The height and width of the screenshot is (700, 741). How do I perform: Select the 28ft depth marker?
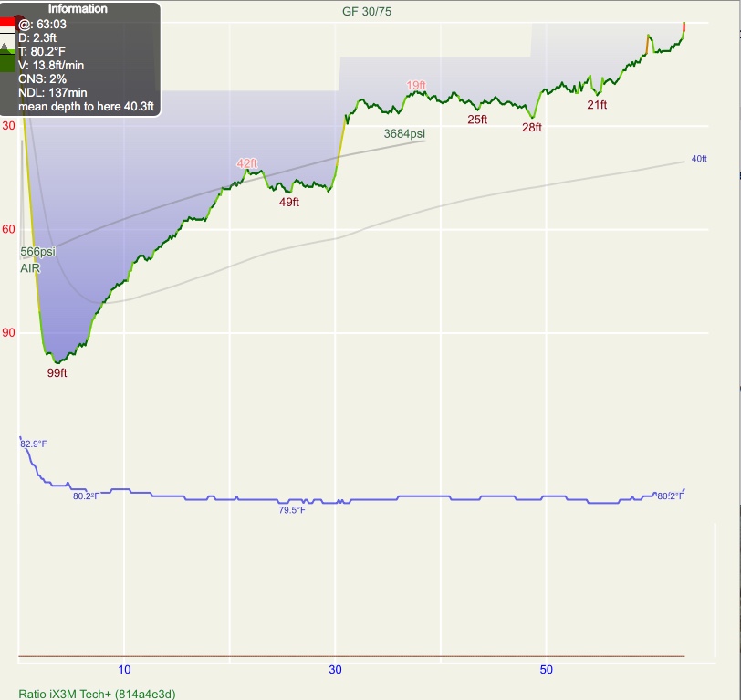coord(532,128)
